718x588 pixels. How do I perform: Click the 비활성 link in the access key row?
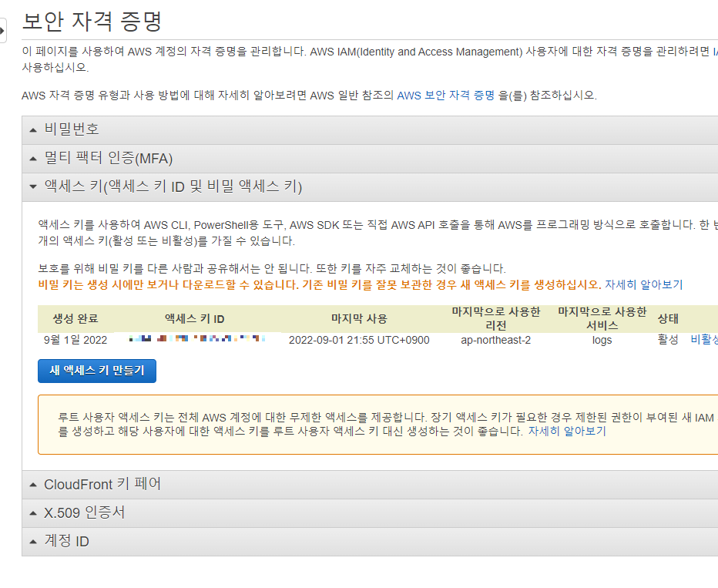coord(704,339)
